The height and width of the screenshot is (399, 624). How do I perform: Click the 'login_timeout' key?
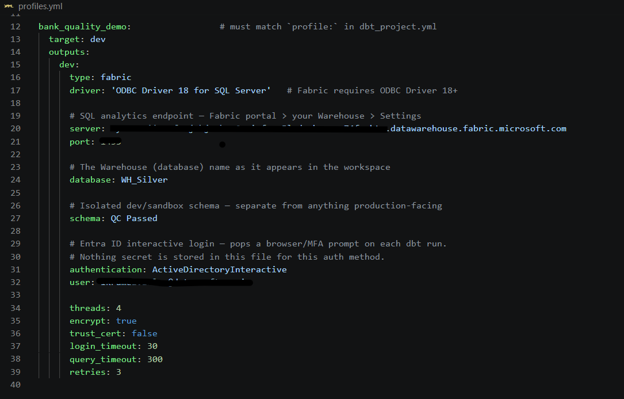[103, 346]
